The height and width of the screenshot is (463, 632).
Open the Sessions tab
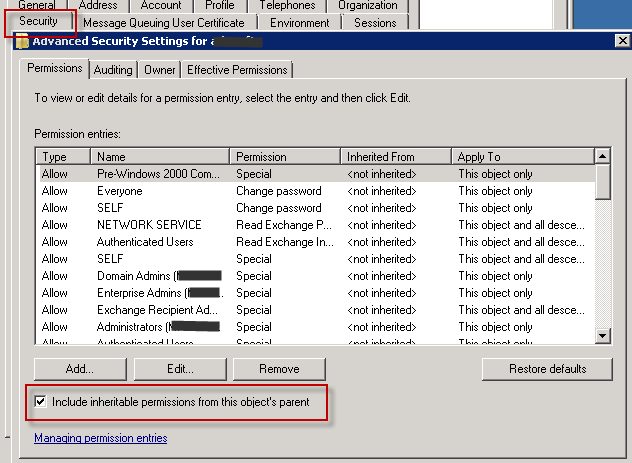(x=375, y=22)
